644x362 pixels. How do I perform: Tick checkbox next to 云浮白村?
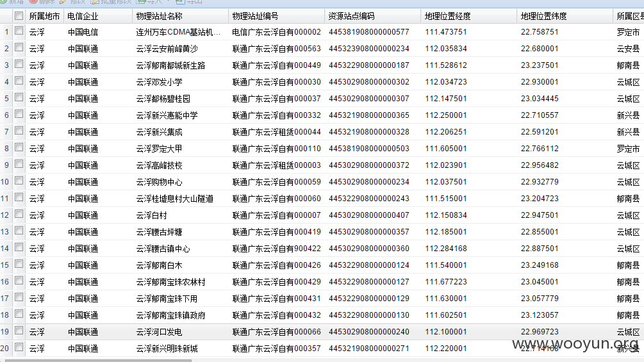click(x=19, y=214)
